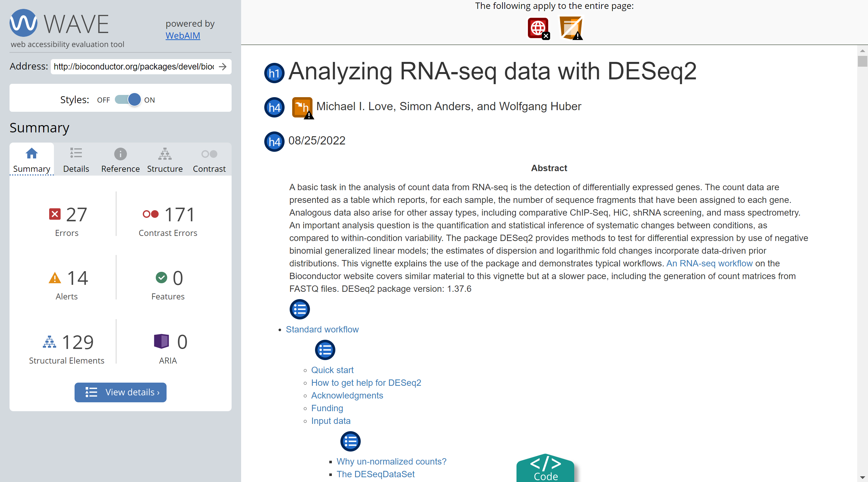Click the h1 heading icon
This screenshot has height=482, width=868.
[x=274, y=73]
